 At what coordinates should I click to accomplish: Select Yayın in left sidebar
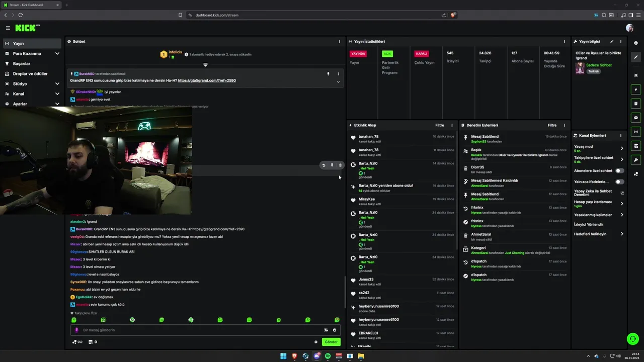point(32,43)
